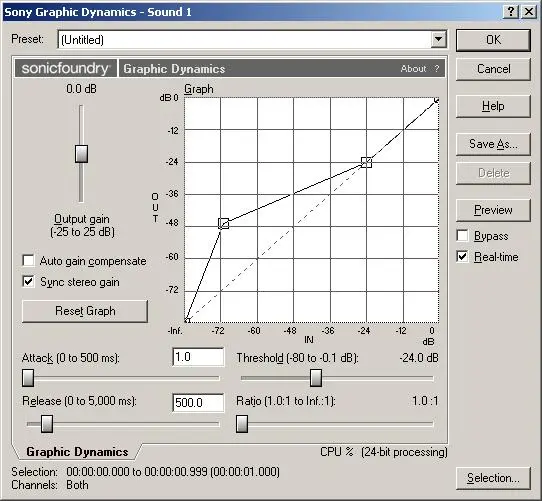Click the Selection time range text
Viewport: 542px width, 501px height.
coord(173,472)
